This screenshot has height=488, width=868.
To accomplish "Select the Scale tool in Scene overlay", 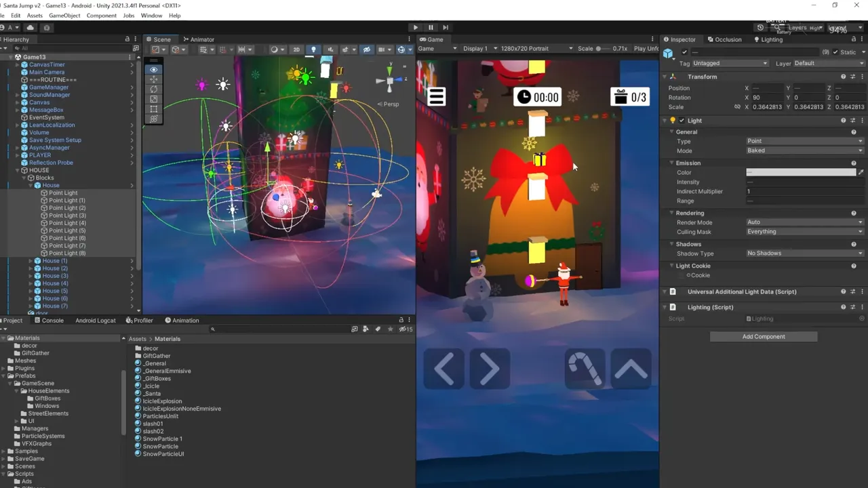I will coord(154,99).
